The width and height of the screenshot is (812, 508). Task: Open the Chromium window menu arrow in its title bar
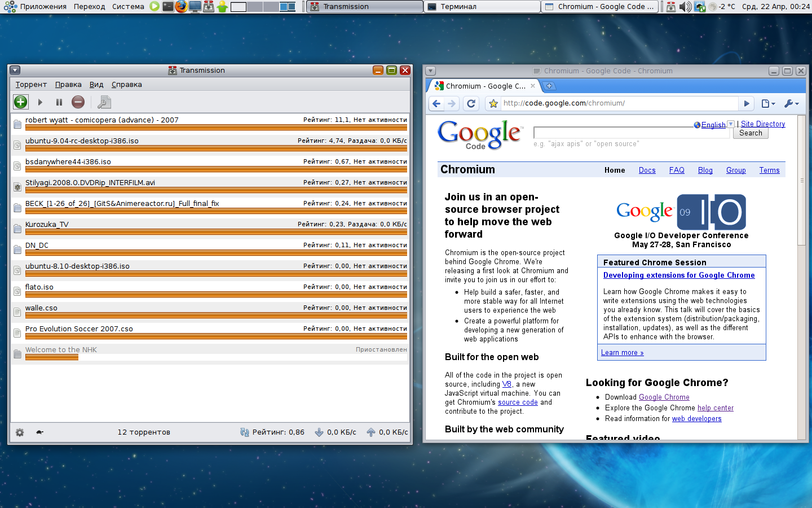431,71
